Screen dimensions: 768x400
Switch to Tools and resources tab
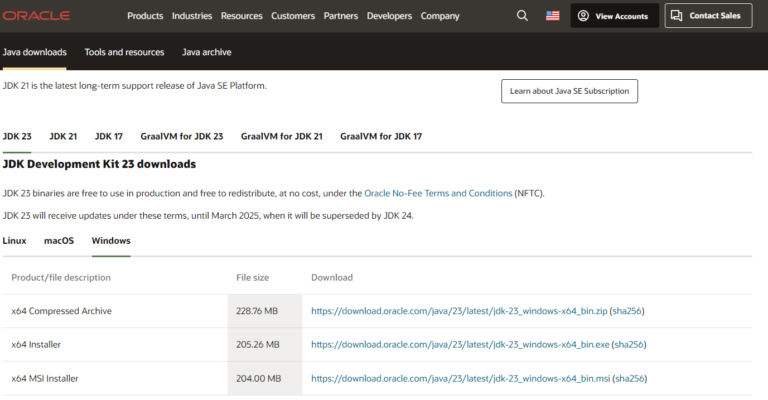[x=124, y=52]
